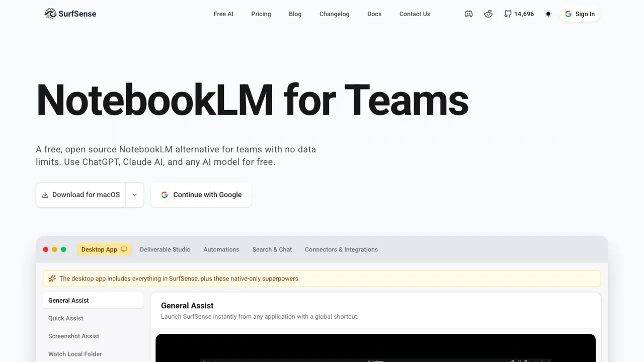
Task: Click the 'General Assist' panel heading
Action: tap(187, 306)
